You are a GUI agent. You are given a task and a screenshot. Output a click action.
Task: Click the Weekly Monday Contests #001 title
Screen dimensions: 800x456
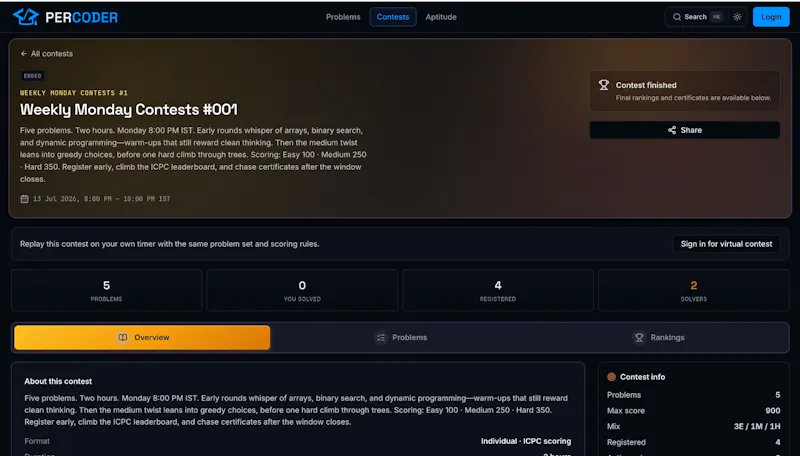tap(129, 110)
